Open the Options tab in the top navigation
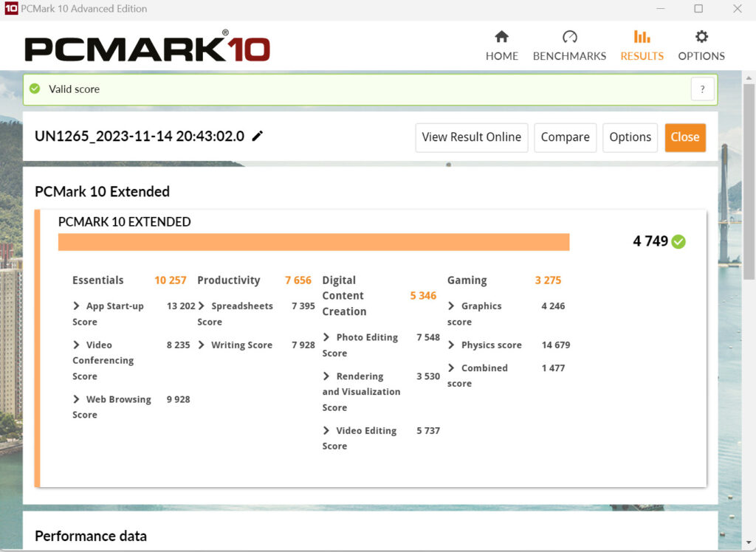 point(701,46)
